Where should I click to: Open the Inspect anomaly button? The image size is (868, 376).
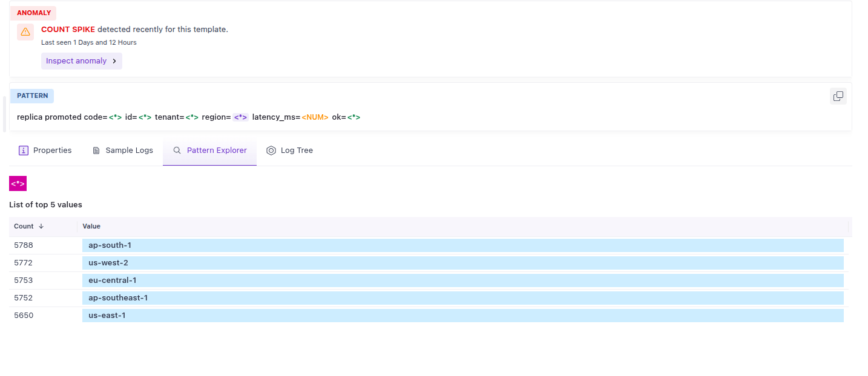coord(82,61)
